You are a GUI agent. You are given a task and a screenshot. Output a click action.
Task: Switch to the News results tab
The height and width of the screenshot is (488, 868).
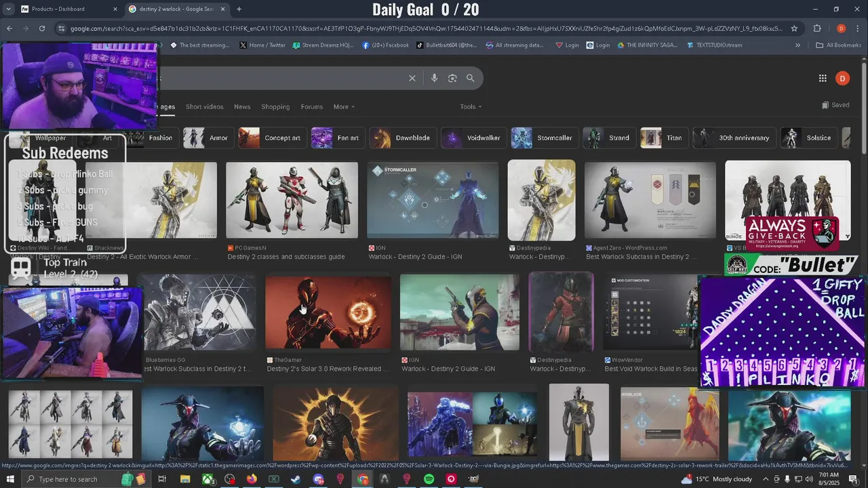pos(242,106)
